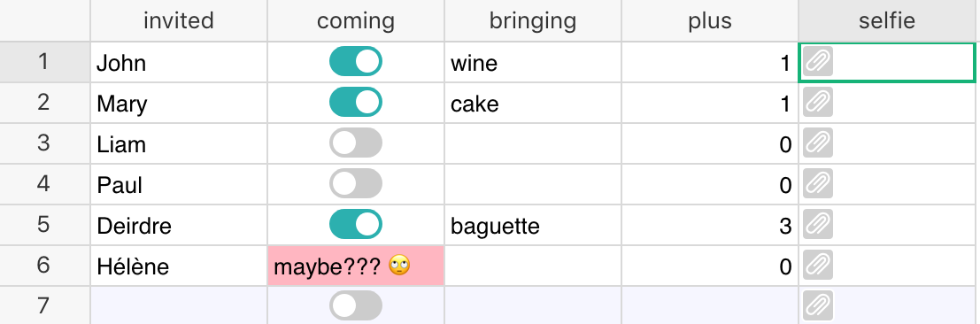Click the baguette cell in bringing column

[x=533, y=225]
